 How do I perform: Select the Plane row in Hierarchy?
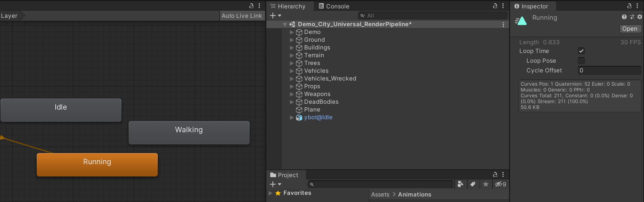point(388,110)
